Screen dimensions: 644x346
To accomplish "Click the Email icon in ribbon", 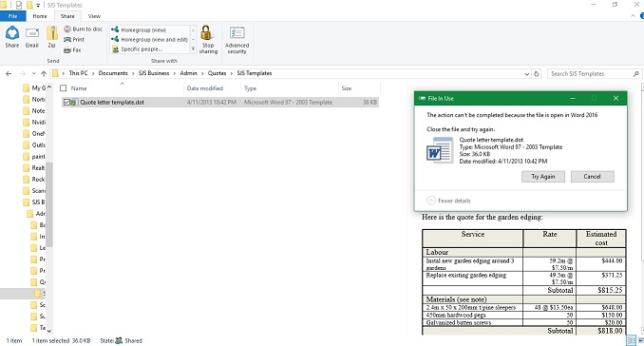I will (x=32, y=36).
